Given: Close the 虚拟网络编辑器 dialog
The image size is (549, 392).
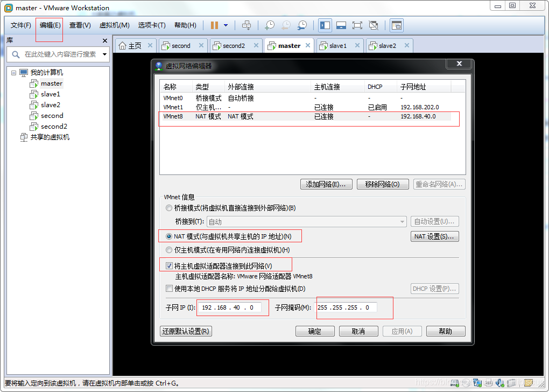Looking at the screenshot, I should 459,64.
